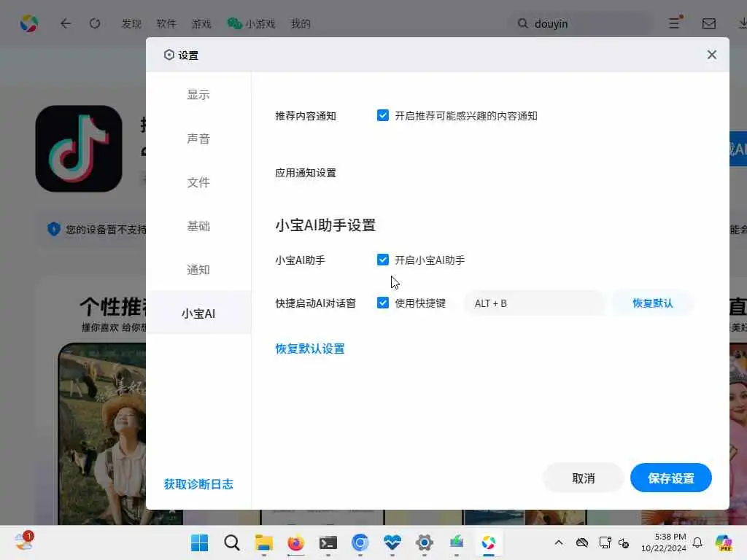The width and height of the screenshot is (747, 560).
Task: Toggle 开启小宝AI助手 checkbox
Action: point(382,260)
